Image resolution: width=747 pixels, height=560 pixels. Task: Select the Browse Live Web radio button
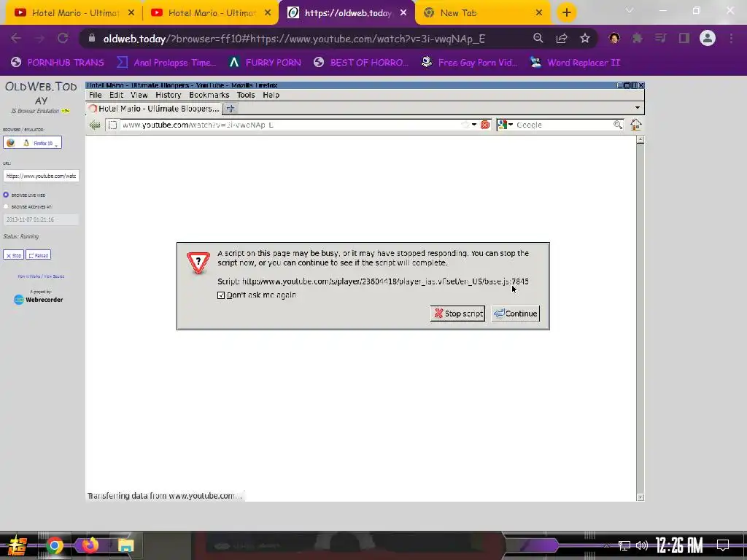[6, 195]
